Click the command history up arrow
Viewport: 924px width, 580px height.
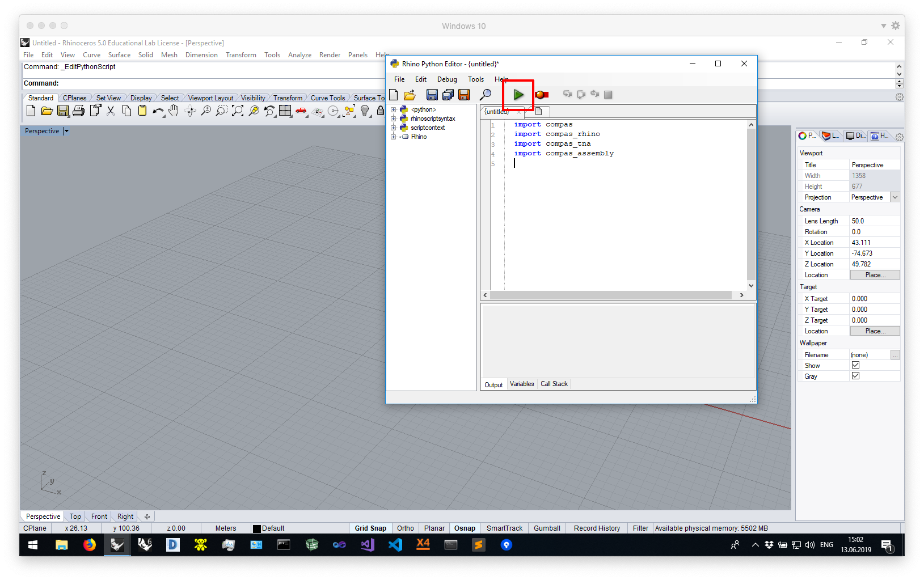899,66
